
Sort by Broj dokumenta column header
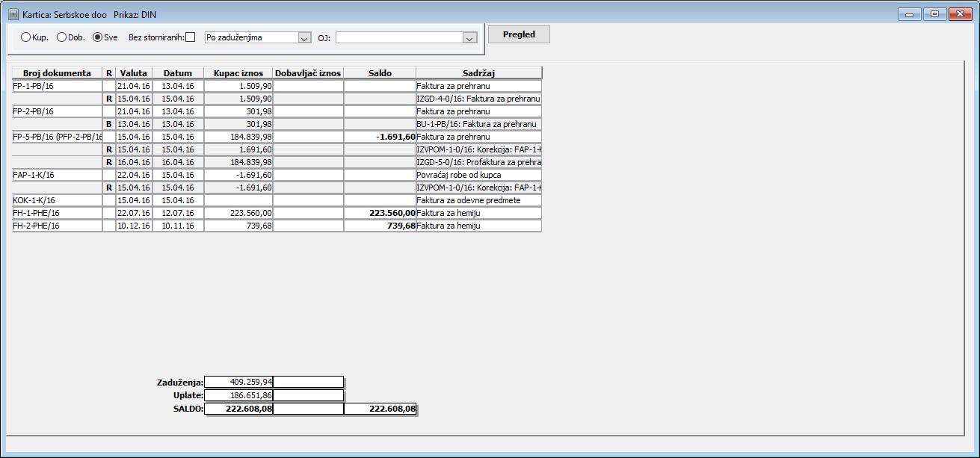57,73
